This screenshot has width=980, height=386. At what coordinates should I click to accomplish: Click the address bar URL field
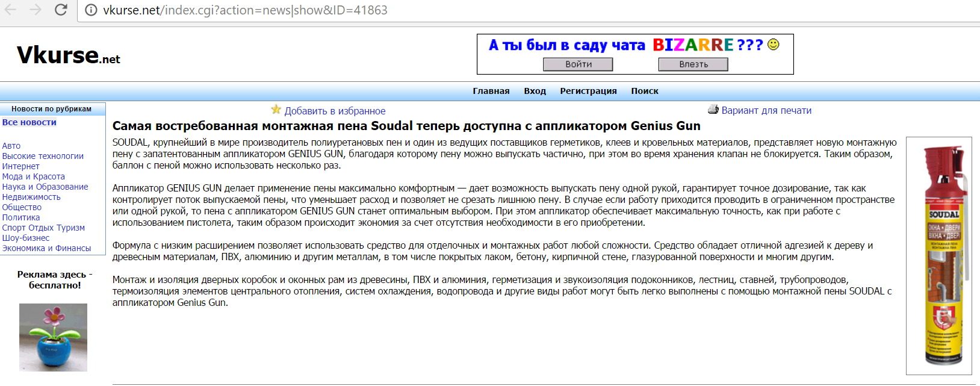tap(530, 10)
